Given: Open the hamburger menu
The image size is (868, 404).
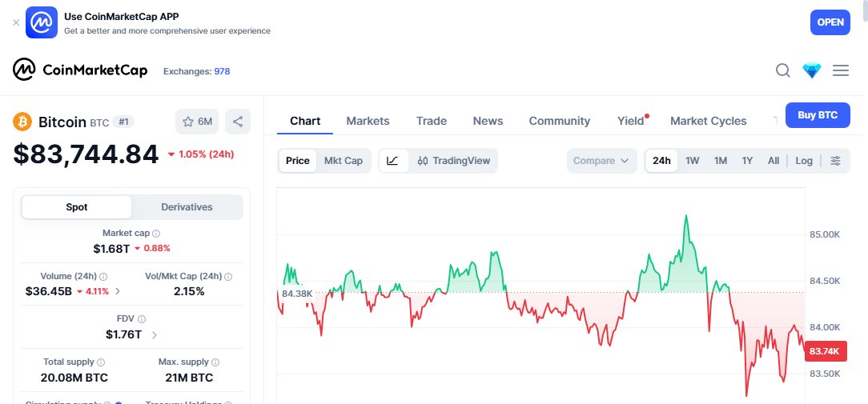Looking at the screenshot, I should (840, 70).
